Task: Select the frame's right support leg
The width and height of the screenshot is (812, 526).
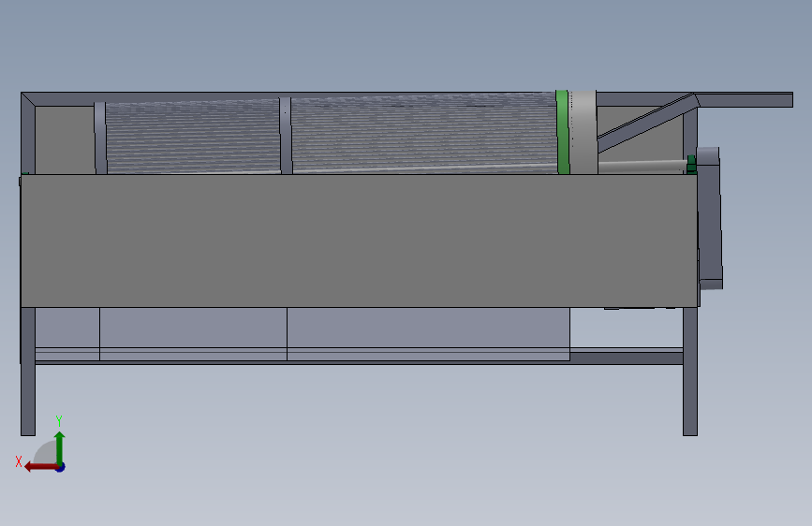Action: pos(690,372)
